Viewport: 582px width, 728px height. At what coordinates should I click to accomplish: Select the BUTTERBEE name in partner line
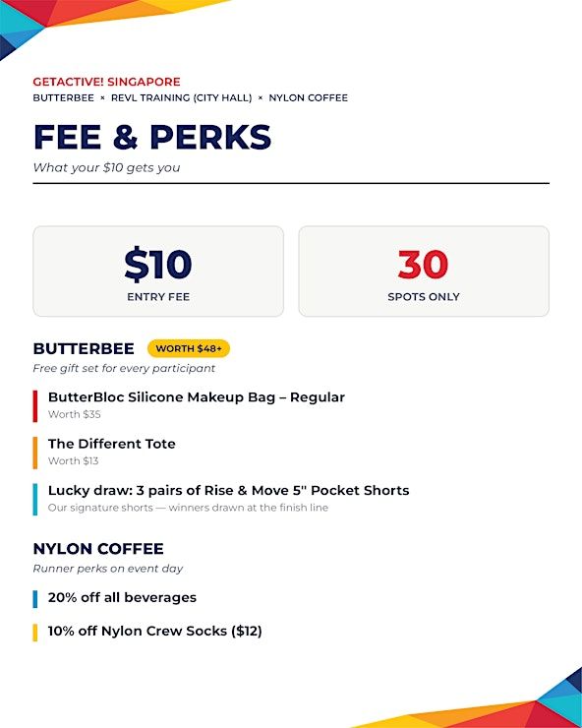(x=64, y=98)
